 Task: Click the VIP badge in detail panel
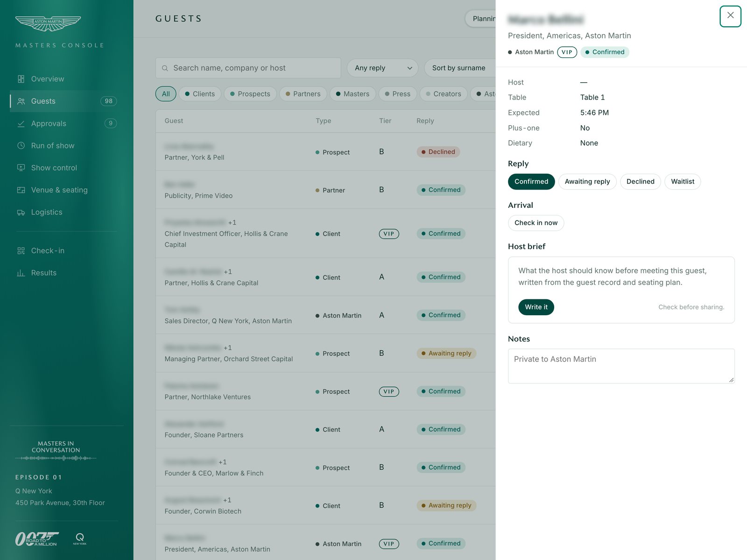click(567, 52)
